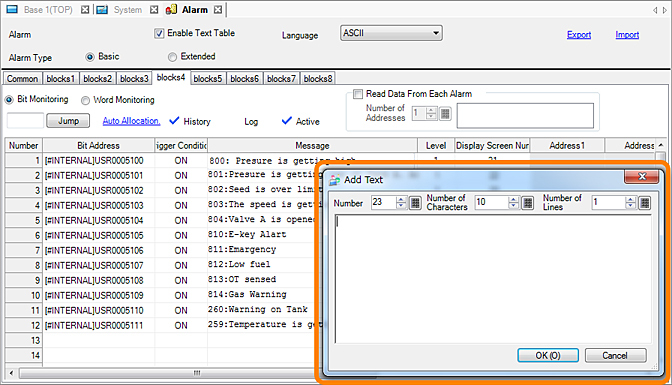Open keypad icon next to Number of Characters
The width and height of the screenshot is (672, 385).
528,202
